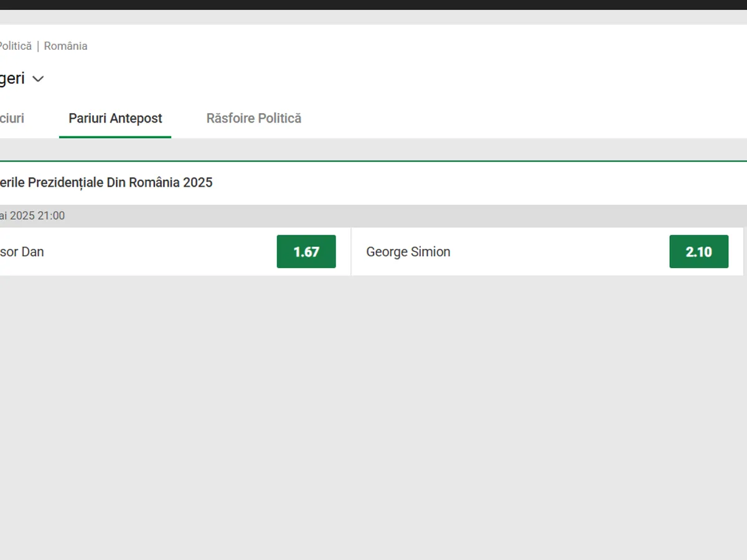Open the partially visible tab ending in "ciuri"

[12, 118]
